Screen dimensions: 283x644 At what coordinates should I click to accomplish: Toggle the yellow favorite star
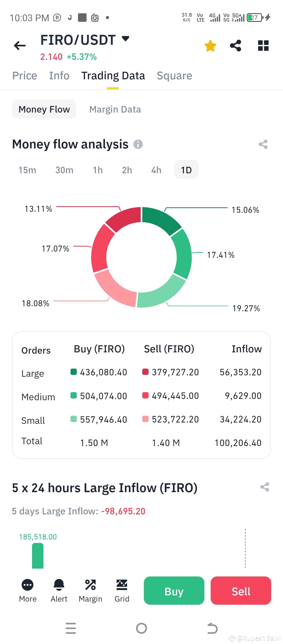coord(210,46)
